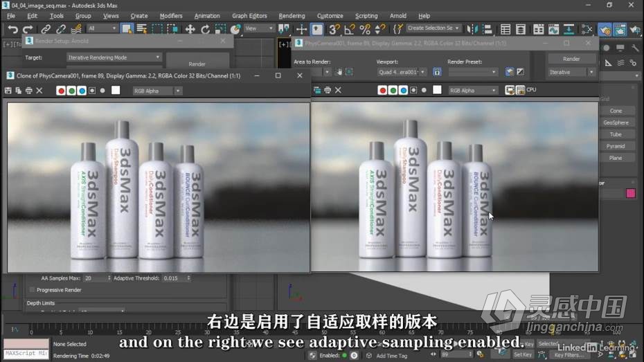Clear image in Clone frame window
This screenshot has width=644, height=362.
[x=39, y=90]
